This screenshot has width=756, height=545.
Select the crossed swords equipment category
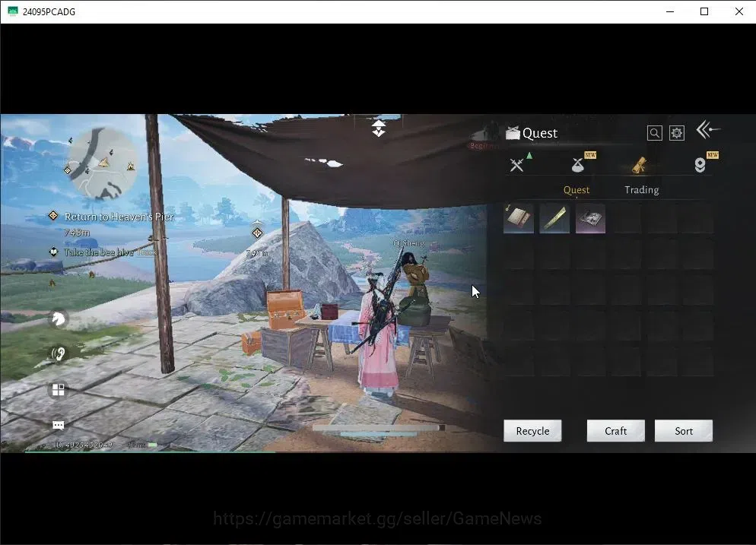517,165
